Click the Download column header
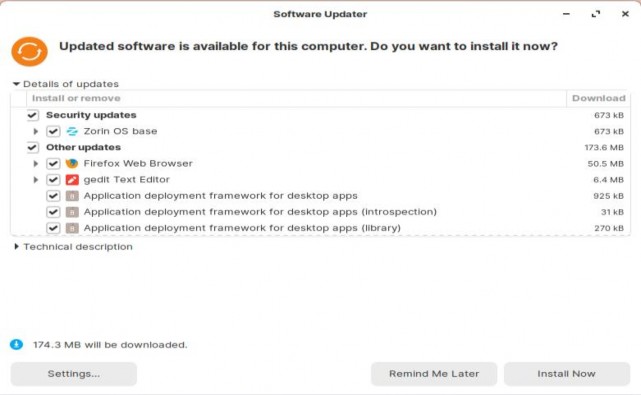The height and width of the screenshot is (395, 641). pyautogui.click(x=598, y=98)
